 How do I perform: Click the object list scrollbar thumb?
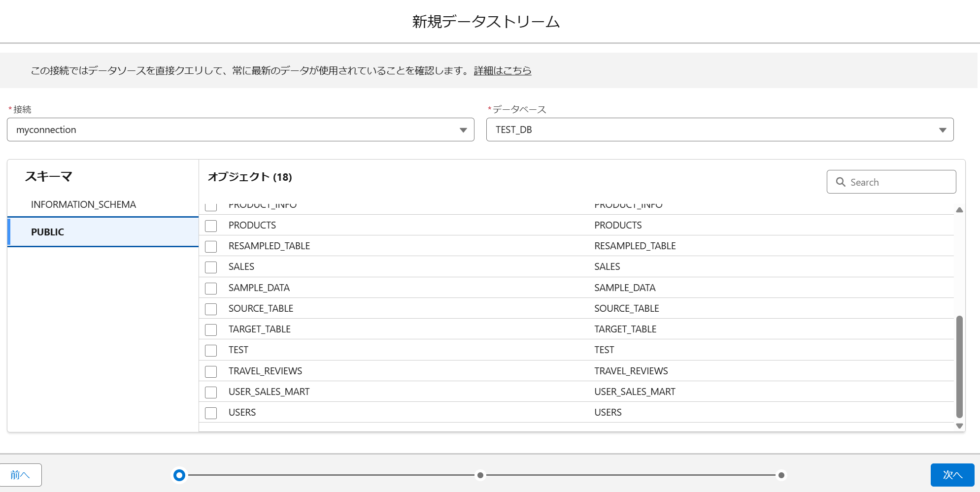[x=959, y=366]
